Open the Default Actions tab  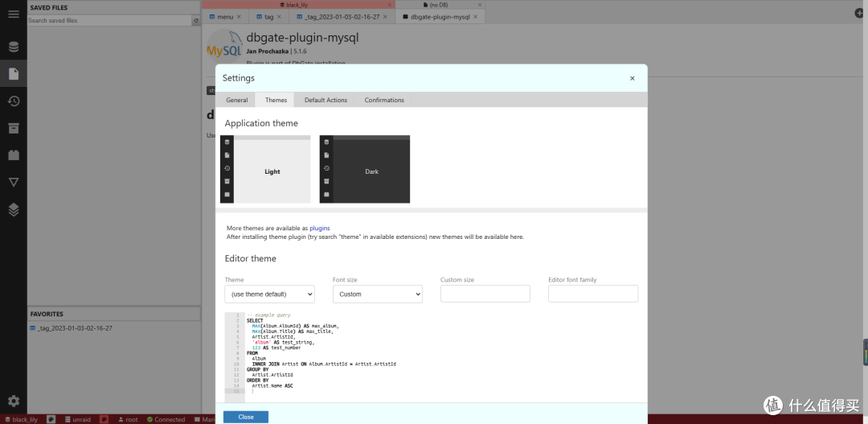325,101
